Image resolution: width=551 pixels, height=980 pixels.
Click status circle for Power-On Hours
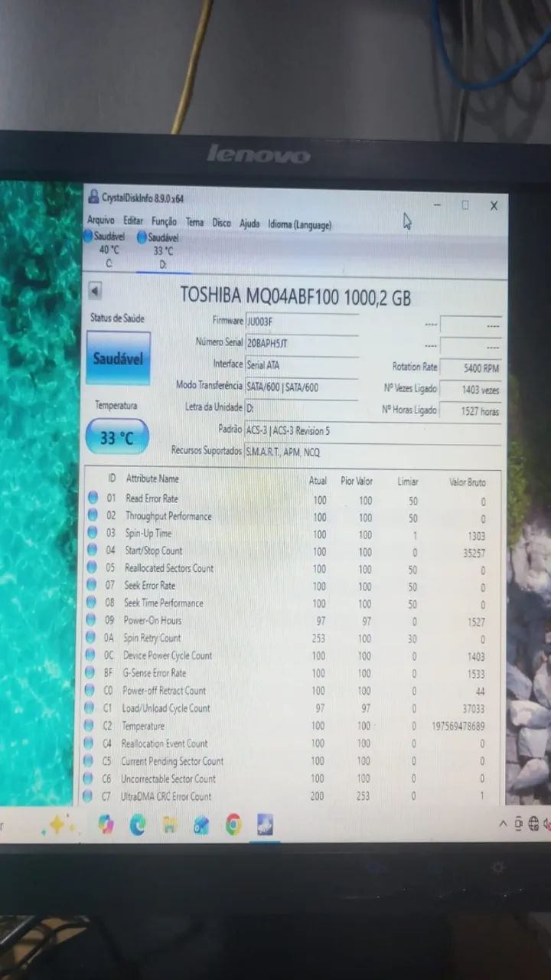pyautogui.click(x=93, y=620)
